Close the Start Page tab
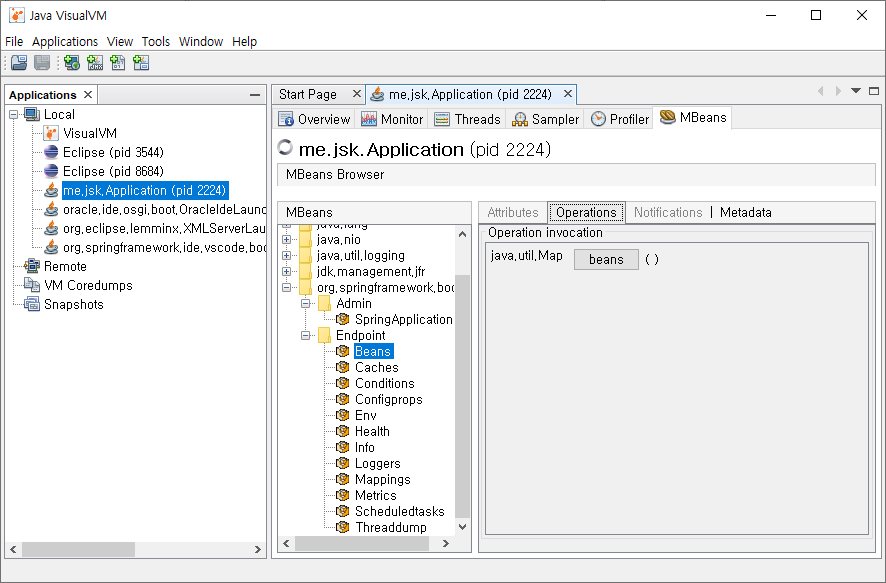This screenshot has width=886, height=583. click(x=357, y=94)
